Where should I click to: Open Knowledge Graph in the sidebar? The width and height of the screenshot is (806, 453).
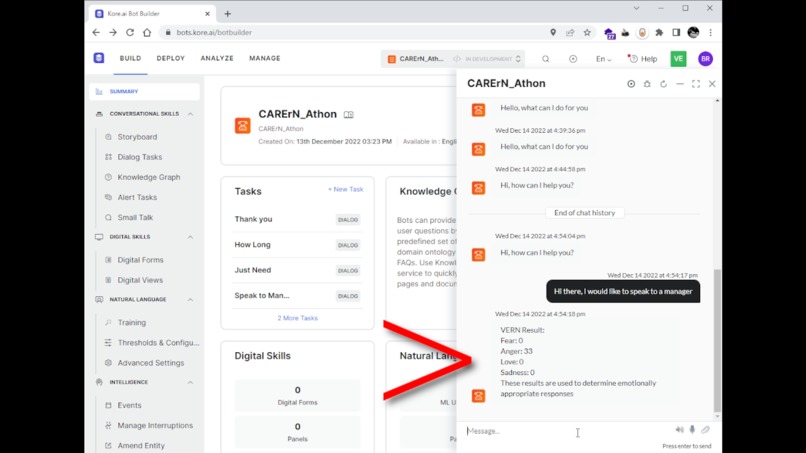(149, 177)
